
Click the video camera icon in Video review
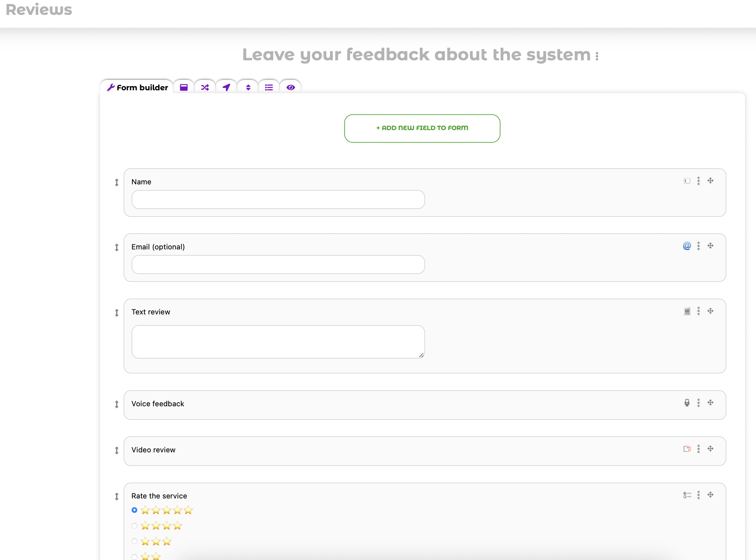point(687,449)
